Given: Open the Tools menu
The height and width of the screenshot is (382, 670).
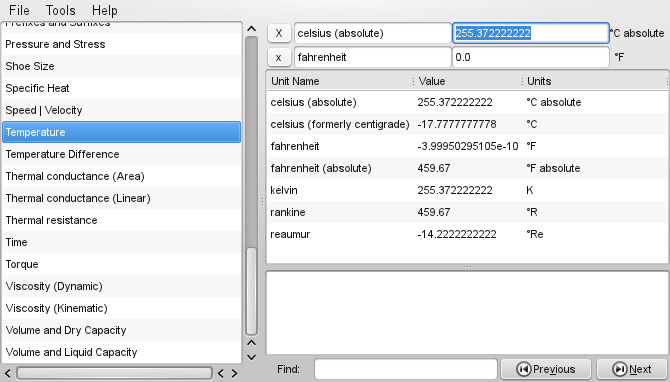Looking at the screenshot, I should [60, 10].
